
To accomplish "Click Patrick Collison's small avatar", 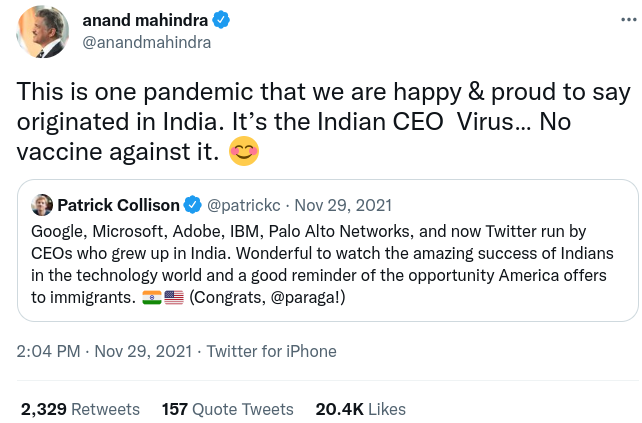I will pos(42,205).
